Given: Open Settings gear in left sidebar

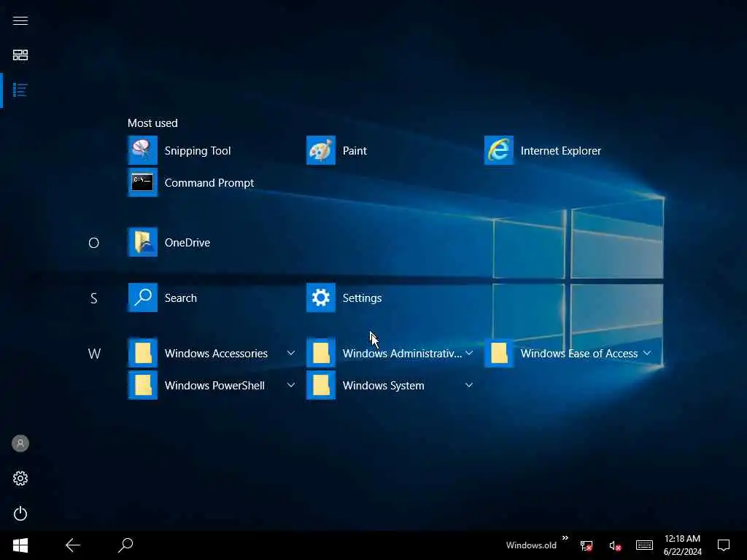Looking at the screenshot, I should coord(20,478).
